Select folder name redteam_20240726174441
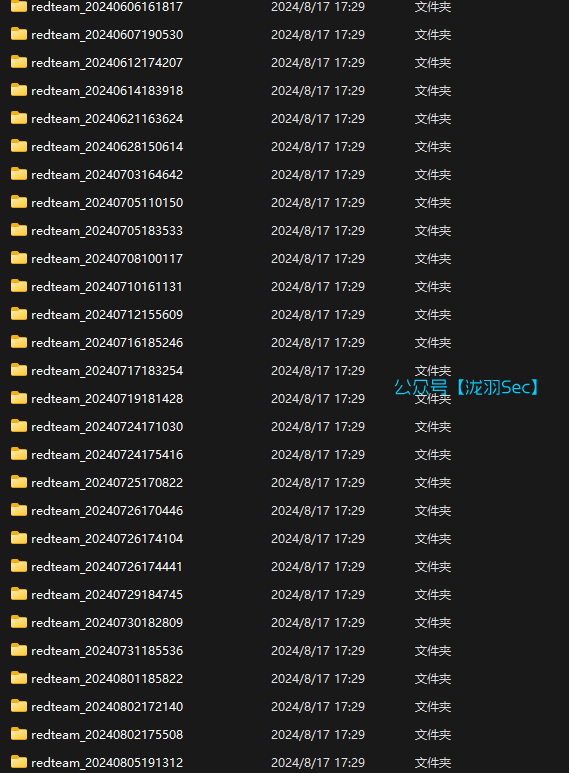The image size is (569, 773). [107, 567]
